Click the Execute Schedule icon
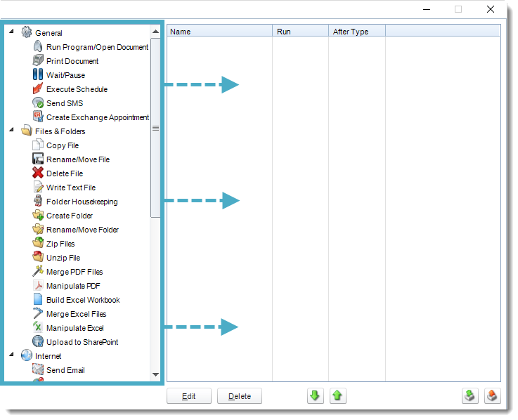Image resolution: width=518 pixels, height=420 pixels. tap(38, 88)
